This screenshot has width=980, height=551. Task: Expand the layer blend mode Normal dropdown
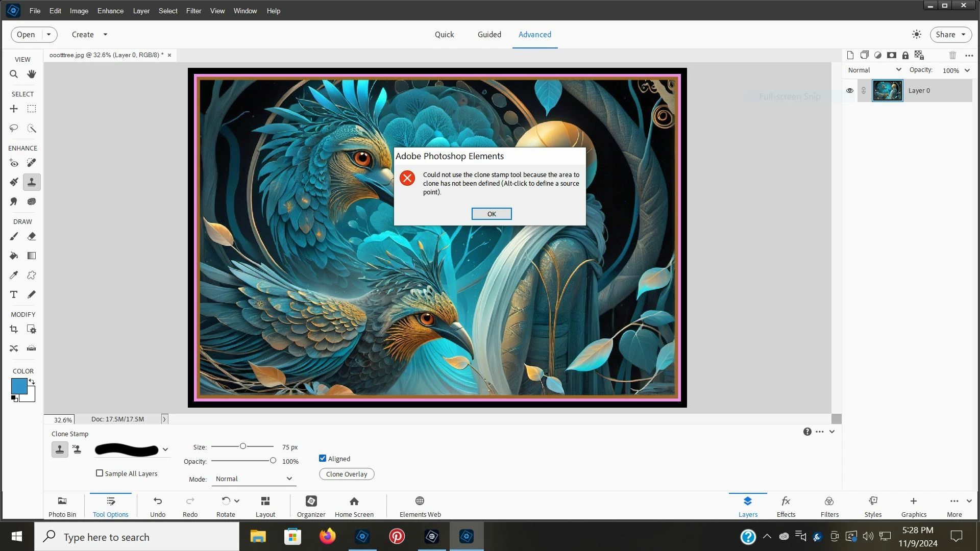(874, 70)
